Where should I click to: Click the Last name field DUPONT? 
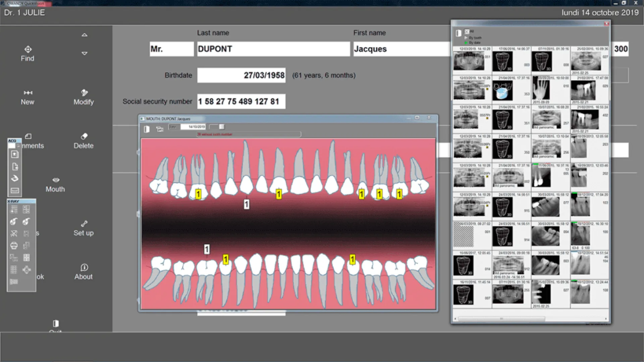pos(273,49)
